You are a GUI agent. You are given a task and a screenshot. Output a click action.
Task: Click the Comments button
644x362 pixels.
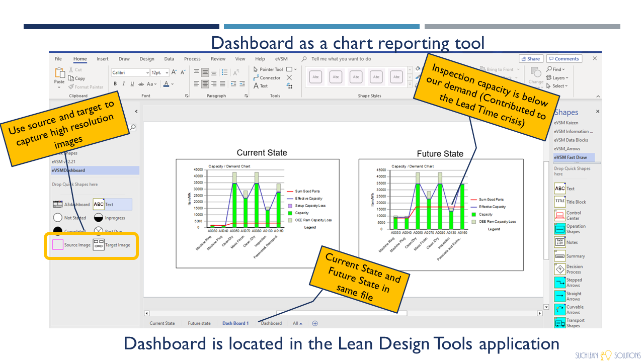563,59
